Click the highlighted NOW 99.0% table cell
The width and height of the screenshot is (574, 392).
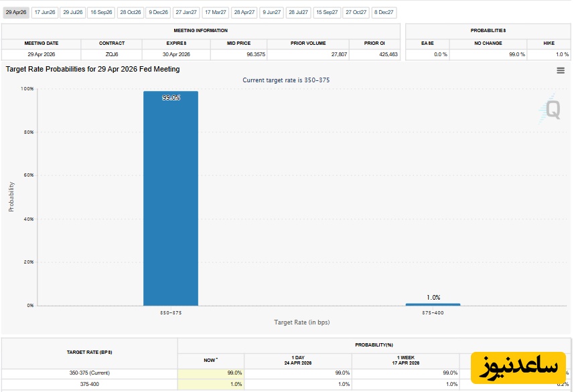[x=211, y=373]
